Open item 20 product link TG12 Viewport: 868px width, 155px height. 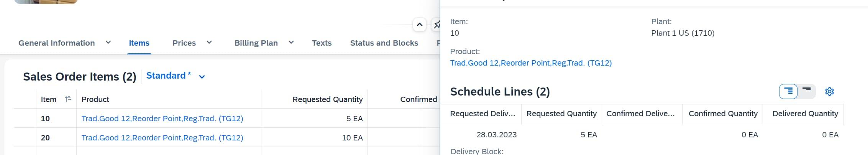click(x=162, y=138)
